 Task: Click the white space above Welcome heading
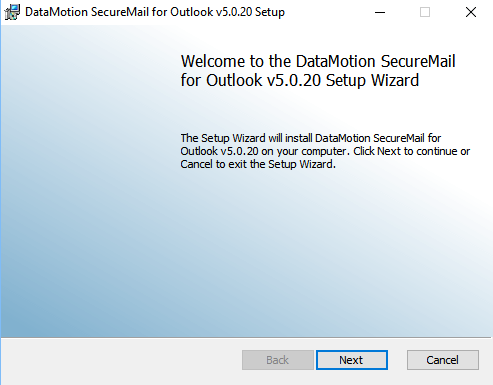click(318, 38)
